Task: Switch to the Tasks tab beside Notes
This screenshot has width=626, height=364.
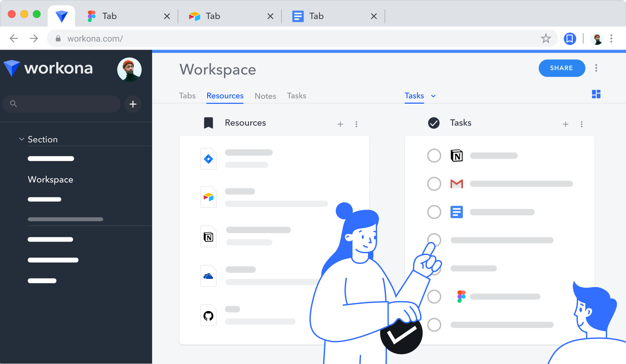Action: click(297, 96)
